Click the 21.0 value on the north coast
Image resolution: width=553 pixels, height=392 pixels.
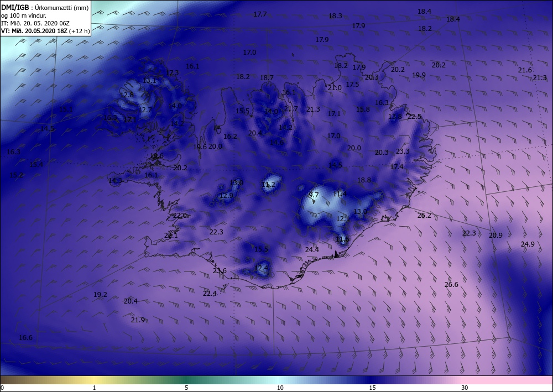tap(335, 87)
